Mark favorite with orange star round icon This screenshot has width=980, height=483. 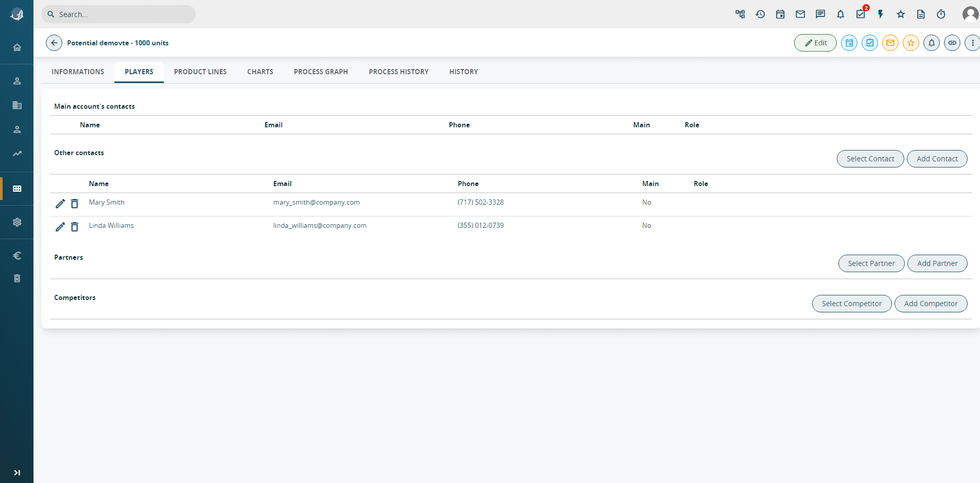911,43
